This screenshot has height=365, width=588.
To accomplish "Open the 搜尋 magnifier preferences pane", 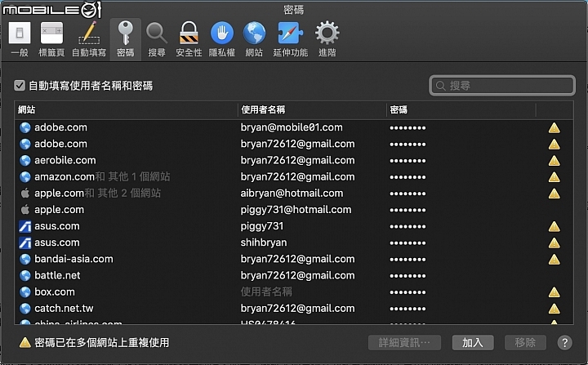I will (157, 39).
